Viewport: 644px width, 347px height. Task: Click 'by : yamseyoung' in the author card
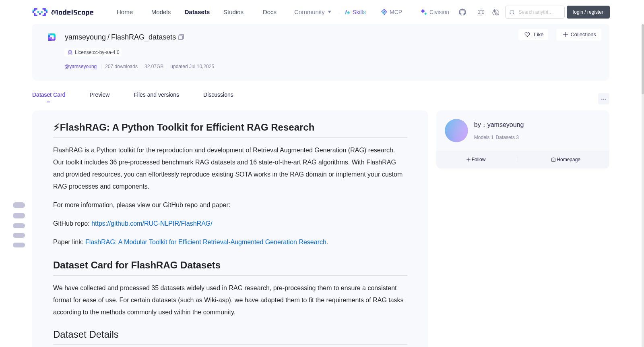499,125
